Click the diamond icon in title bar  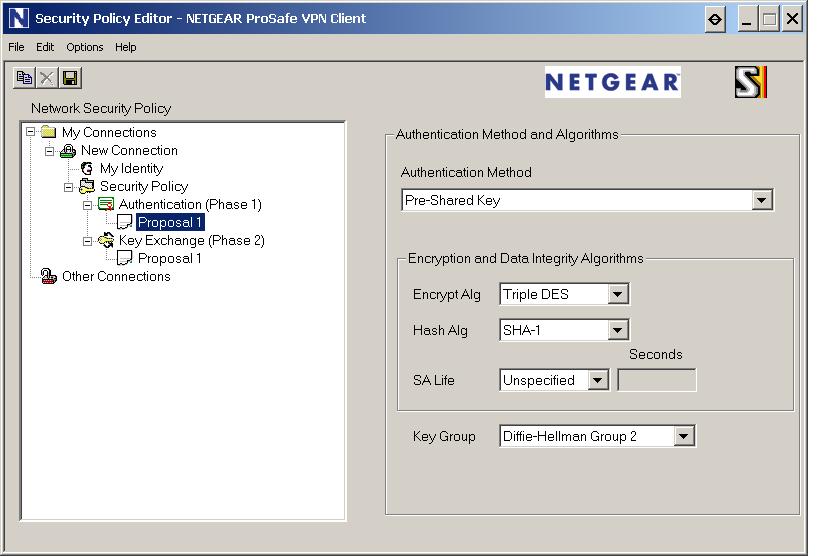715,19
